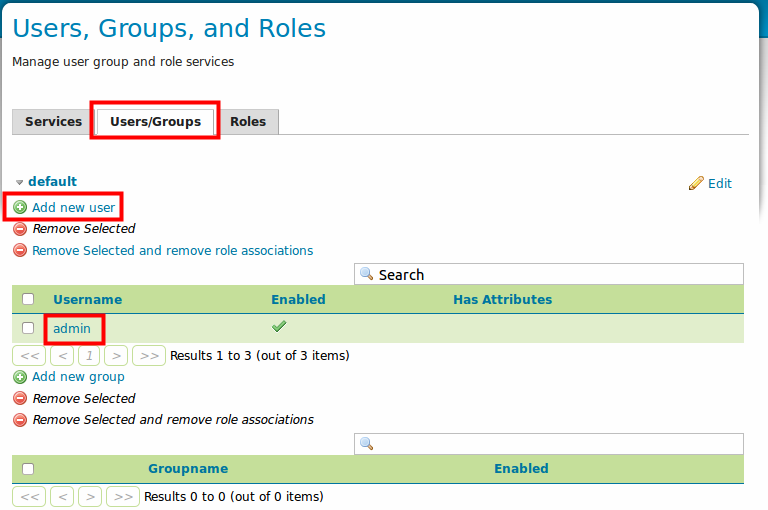Screen dimensions: 768x510
Task: Click the magnifier icon in user Search box
Action: pyautogui.click(x=366, y=273)
